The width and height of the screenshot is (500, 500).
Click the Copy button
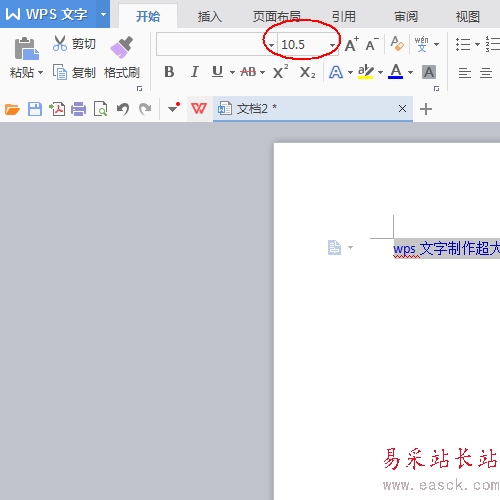click(x=74, y=72)
